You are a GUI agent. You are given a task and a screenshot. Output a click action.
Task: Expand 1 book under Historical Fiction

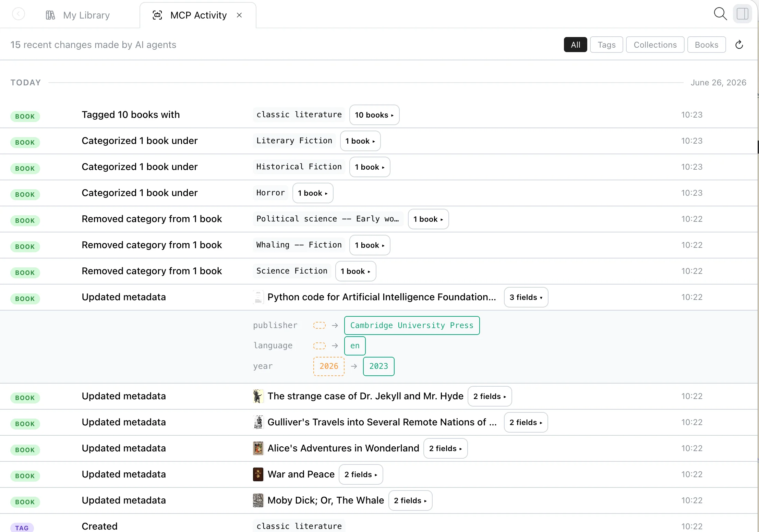click(x=370, y=167)
